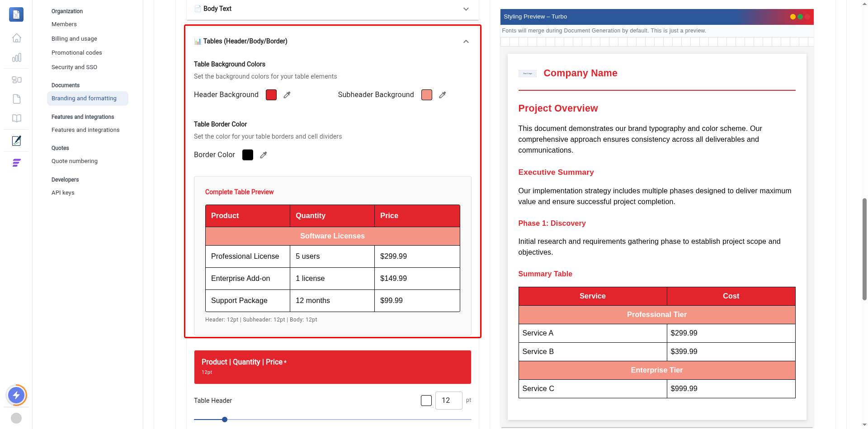Click the page vertical scrollbar
This screenshot has width=868, height=429.
[x=864, y=249]
